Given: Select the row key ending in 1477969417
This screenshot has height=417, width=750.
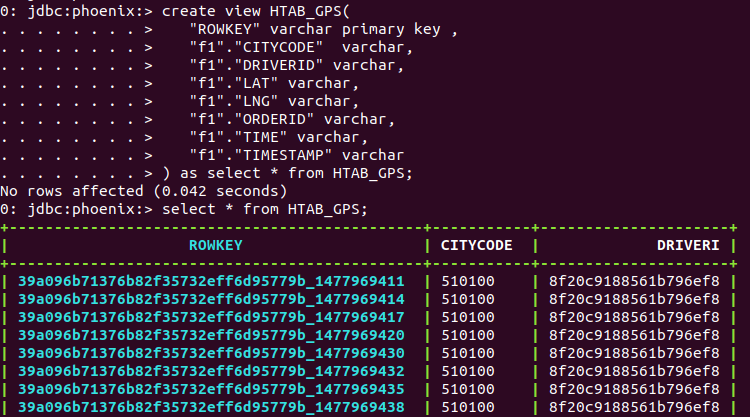Looking at the screenshot, I should [211, 317].
